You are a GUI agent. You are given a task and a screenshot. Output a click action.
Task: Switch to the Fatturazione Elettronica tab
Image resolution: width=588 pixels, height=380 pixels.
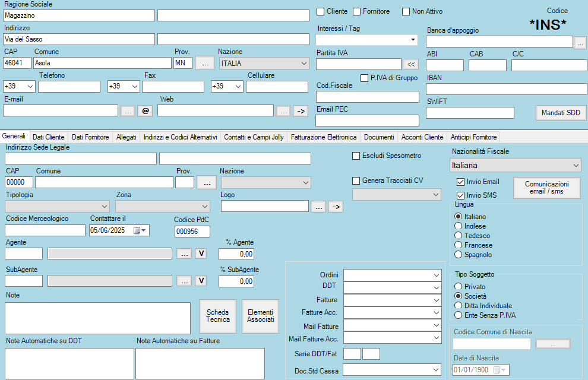[324, 137]
